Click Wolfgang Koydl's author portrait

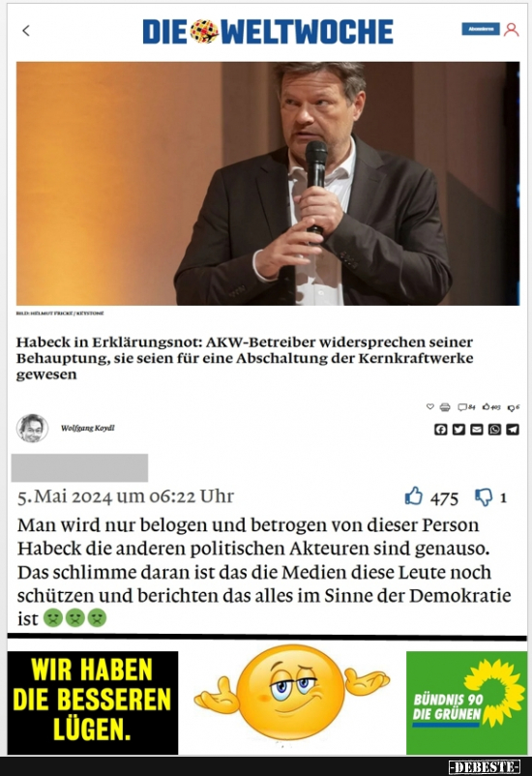coord(32,428)
